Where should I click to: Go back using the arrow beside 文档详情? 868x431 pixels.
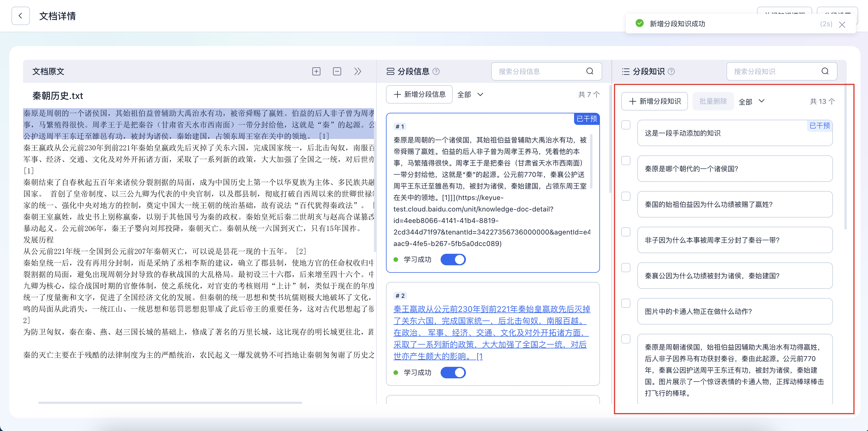point(20,16)
